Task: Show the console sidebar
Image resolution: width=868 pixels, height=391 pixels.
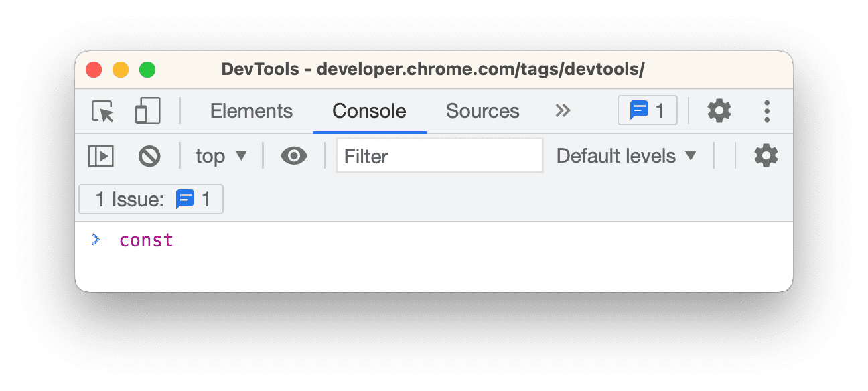Action: pyautogui.click(x=101, y=155)
